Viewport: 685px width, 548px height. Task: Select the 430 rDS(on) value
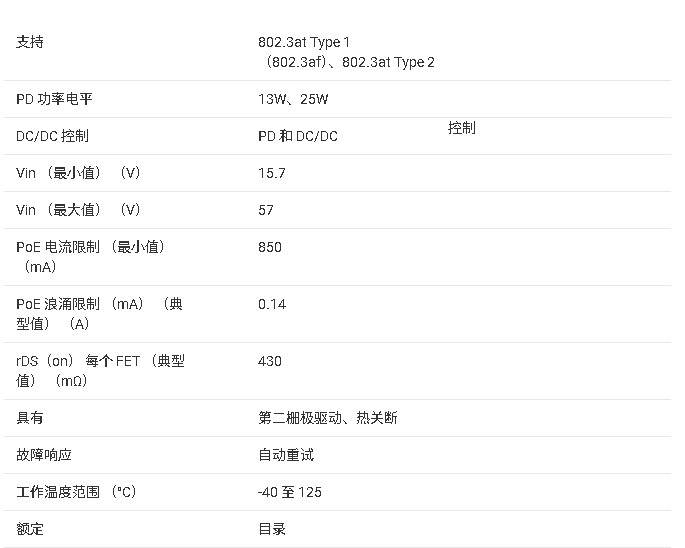[270, 361]
